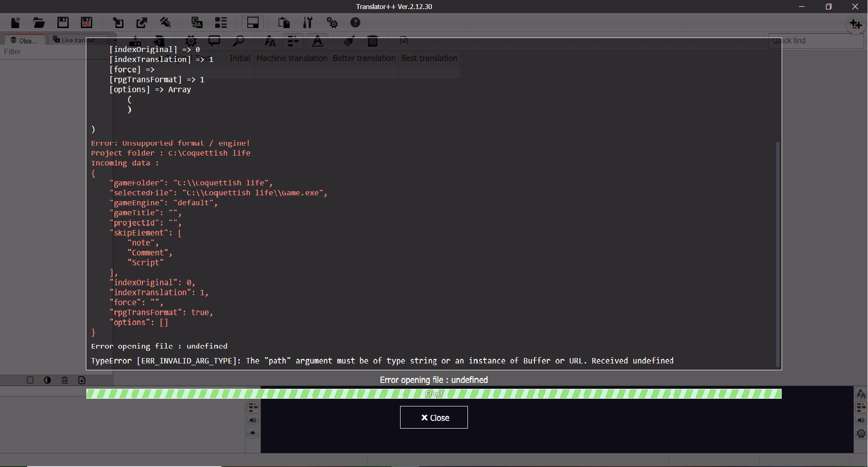
Task: Switch to the Objects tab
Action: pyautogui.click(x=24, y=40)
